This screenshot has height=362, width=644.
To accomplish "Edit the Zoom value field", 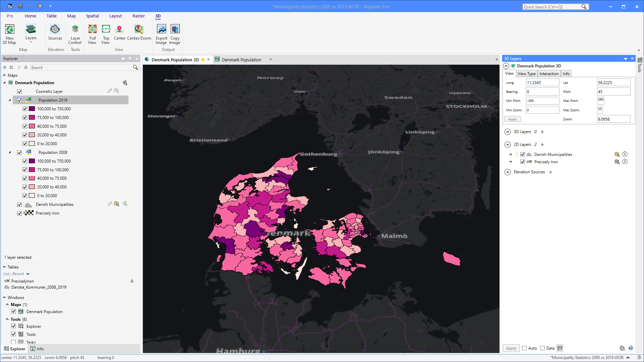I will tap(613, 119).
